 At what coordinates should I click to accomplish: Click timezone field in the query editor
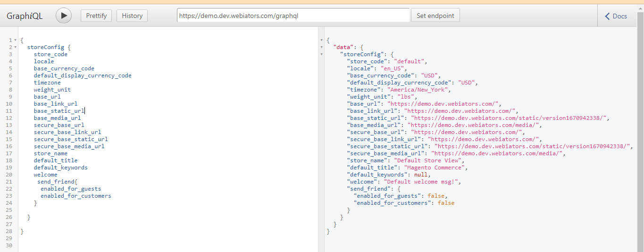(47, 83)
